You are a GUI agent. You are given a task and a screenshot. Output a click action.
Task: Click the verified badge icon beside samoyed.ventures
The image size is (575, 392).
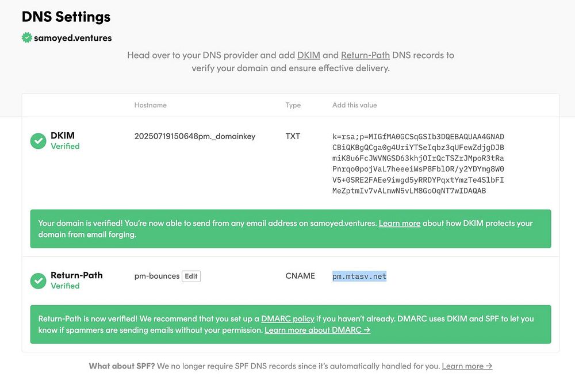(x=26, y=38)
